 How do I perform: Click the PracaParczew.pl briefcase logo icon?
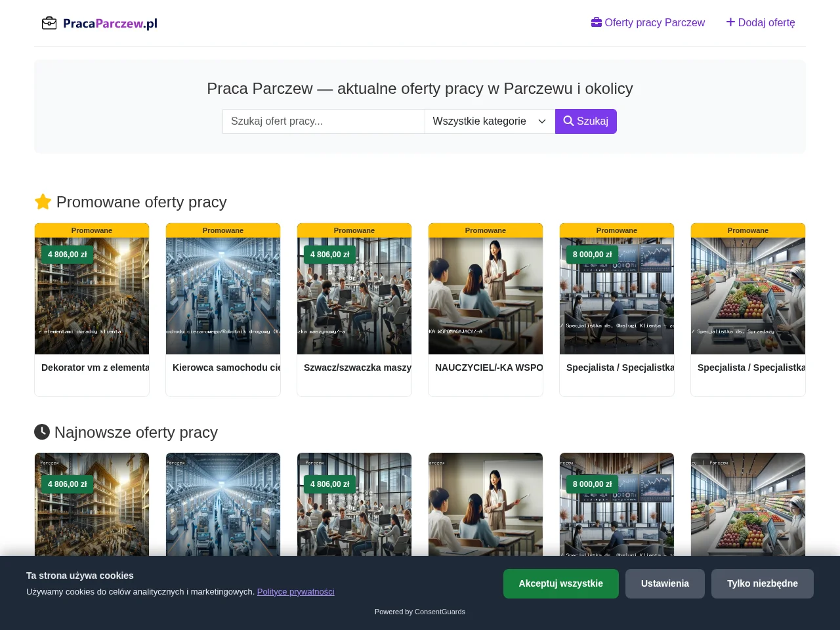pos(49,24)
